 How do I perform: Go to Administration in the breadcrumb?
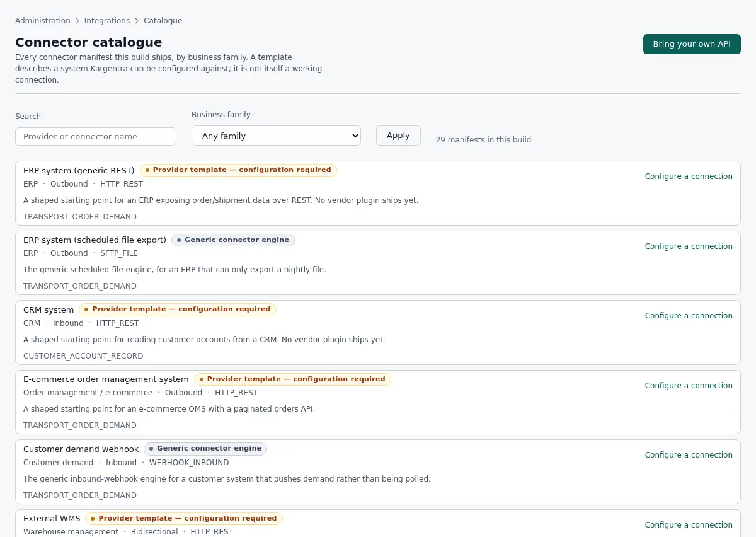(43, 21)
